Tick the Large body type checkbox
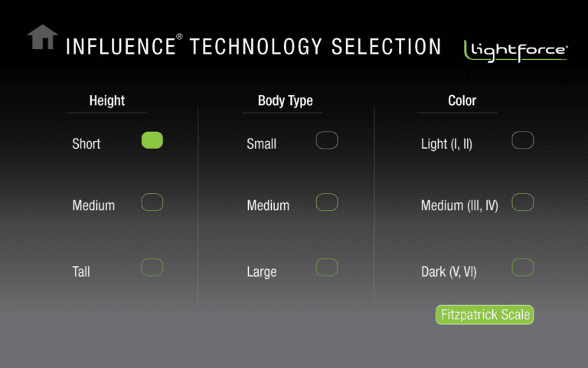Viewport: 588px width, 368px height. 327,268
